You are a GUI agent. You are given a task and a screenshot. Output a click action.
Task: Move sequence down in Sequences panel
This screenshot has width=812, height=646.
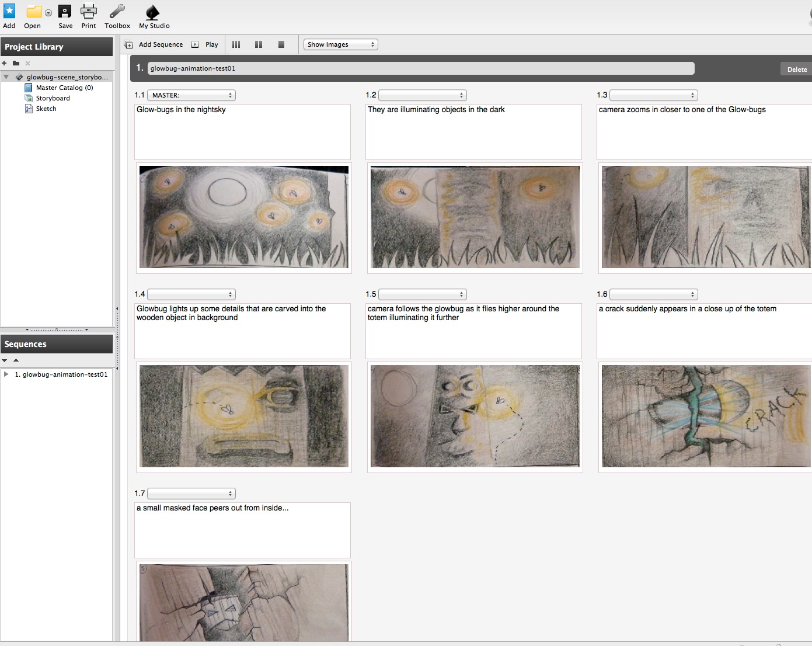[x=5, y=360]
